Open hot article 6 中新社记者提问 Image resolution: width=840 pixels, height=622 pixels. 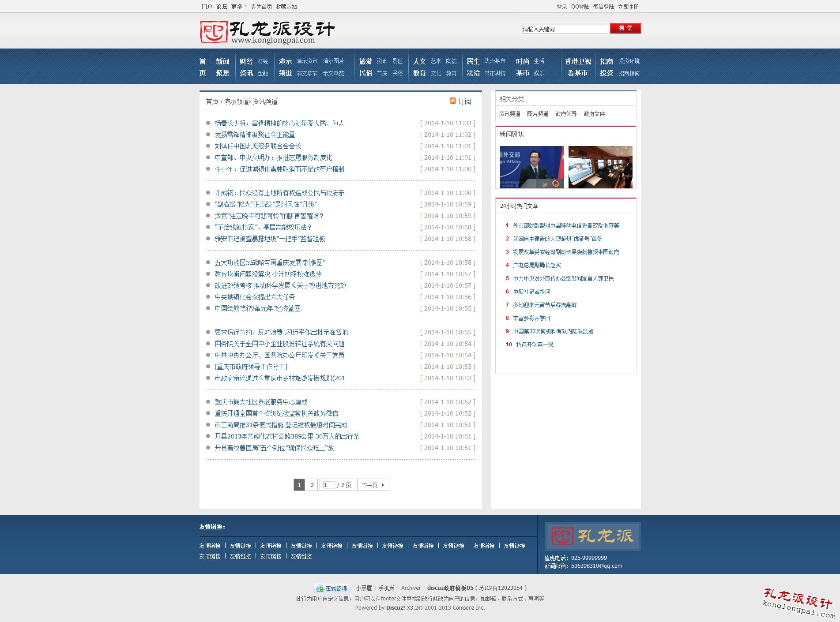click(x=531, y=292)
